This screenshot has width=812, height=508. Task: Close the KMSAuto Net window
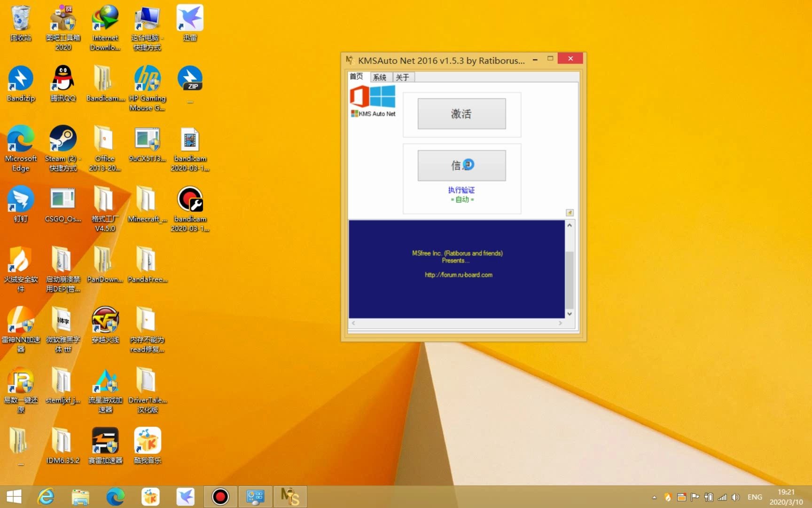570,58
